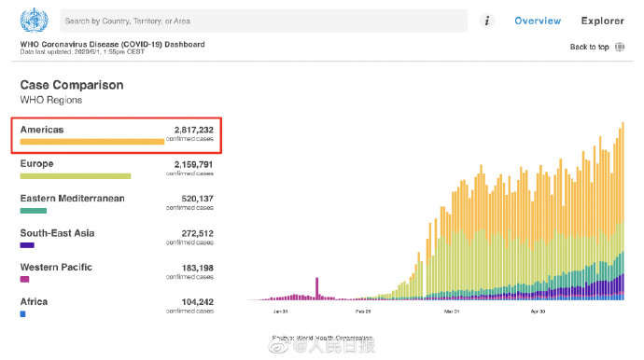644x360 pixels.
Task: Select the Americas region row
Action: [117, 135]
